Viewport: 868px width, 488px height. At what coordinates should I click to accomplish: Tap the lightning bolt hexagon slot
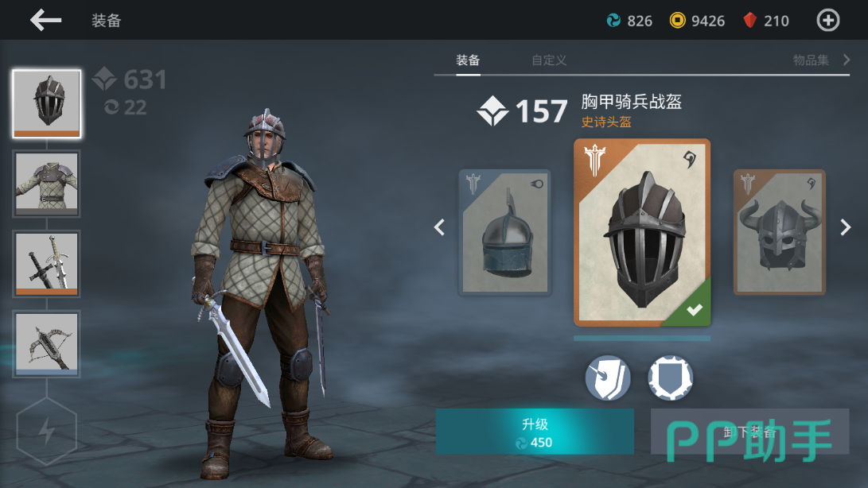pos(46,431)
